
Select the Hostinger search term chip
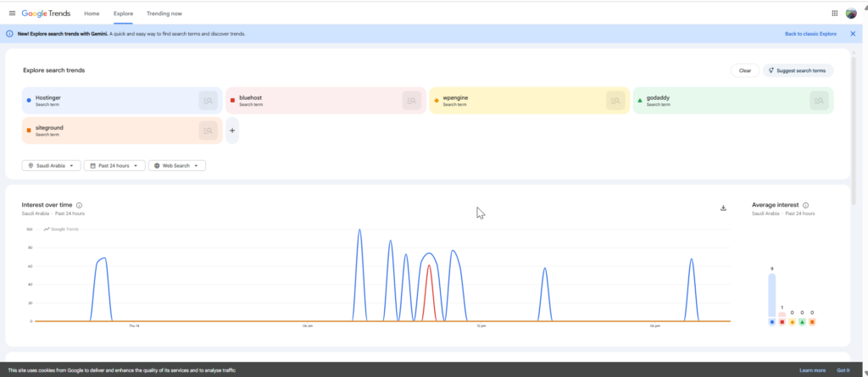[x=122, y=101]
